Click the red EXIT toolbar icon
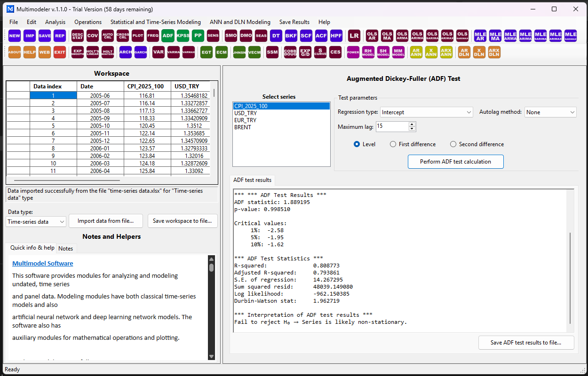Viewport: 588px width, 376px height. tap(60, 52)
